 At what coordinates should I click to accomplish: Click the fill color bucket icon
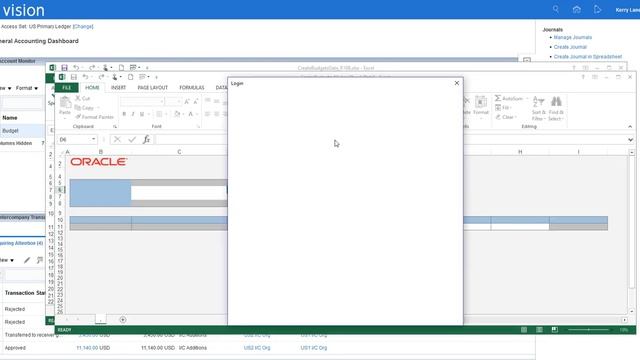[x=177, y=114]
